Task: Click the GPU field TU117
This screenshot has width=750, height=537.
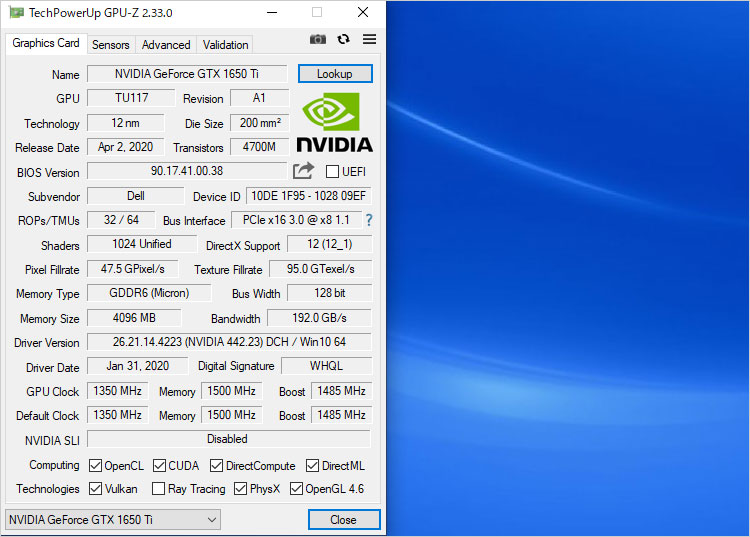Action: click(x=132, y=98)
